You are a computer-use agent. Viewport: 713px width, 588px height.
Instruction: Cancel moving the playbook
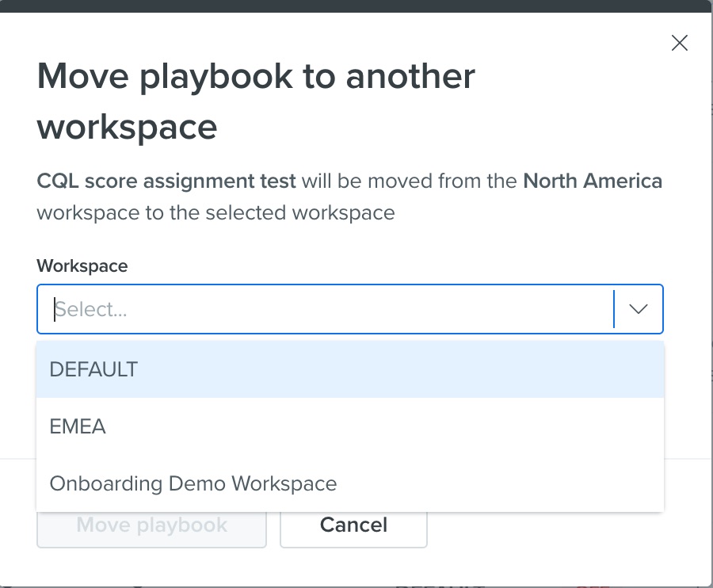click(x=353, y=529)
